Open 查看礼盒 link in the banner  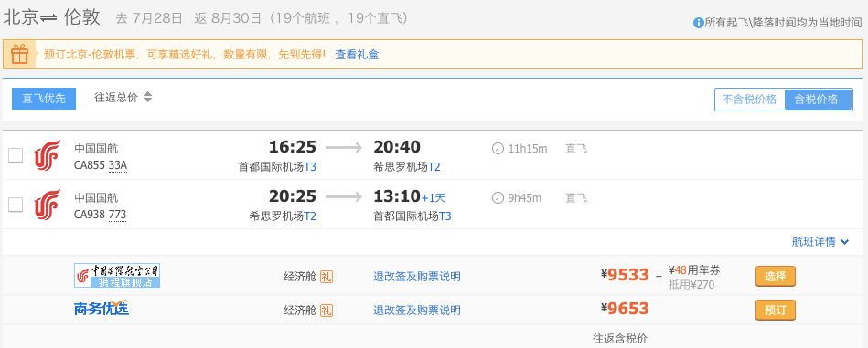(x=357, y=55)
